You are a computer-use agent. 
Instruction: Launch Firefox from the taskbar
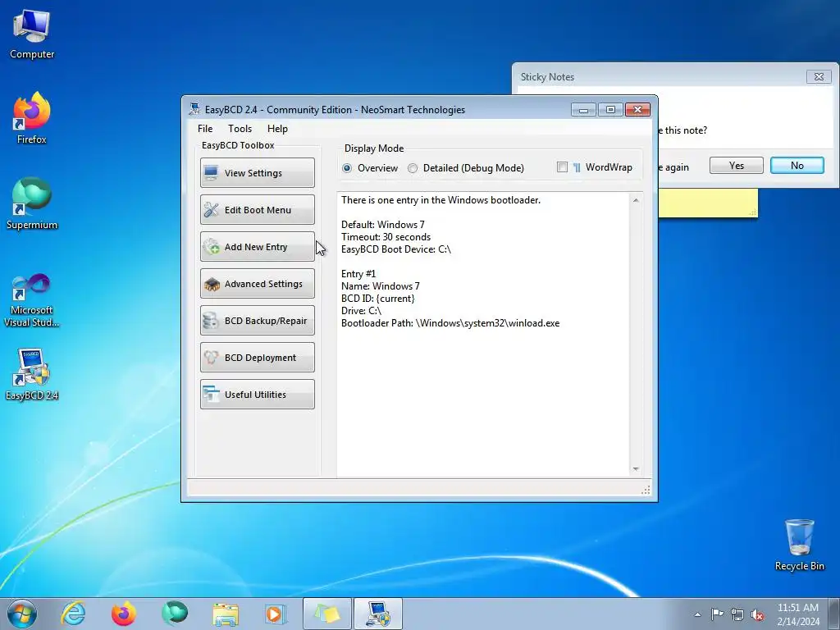pos(124,614)
